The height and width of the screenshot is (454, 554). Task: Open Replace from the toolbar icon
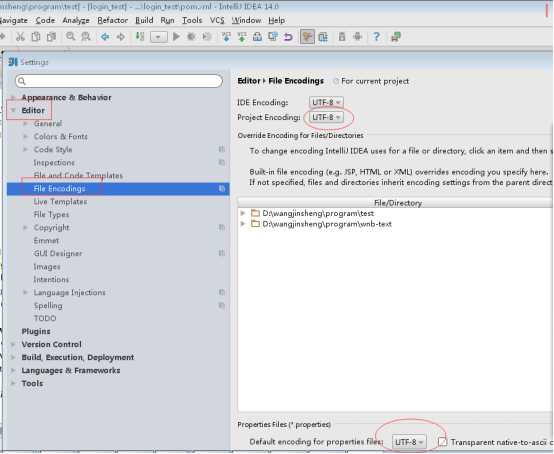coord(86,37)
